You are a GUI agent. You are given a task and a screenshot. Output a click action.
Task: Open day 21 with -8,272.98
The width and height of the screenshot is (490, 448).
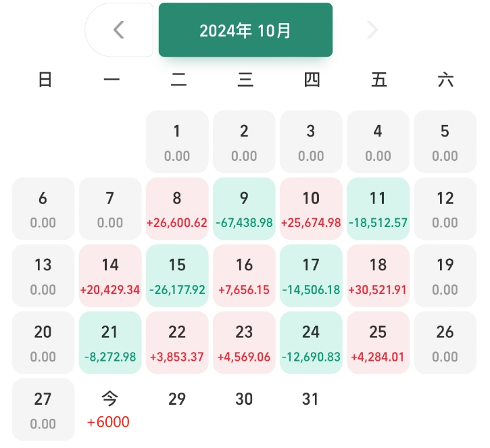click(110, 343)
